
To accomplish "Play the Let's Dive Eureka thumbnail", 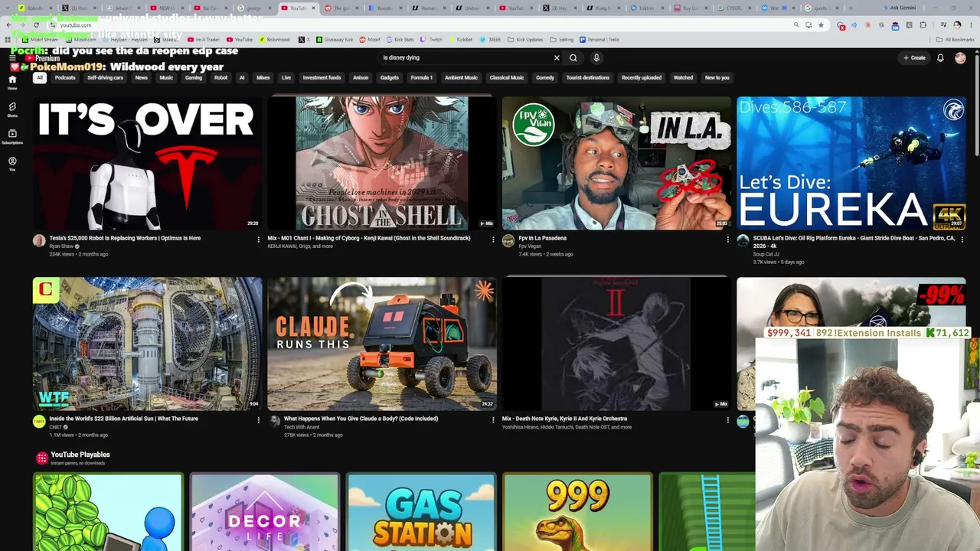I will pos(851,163).
